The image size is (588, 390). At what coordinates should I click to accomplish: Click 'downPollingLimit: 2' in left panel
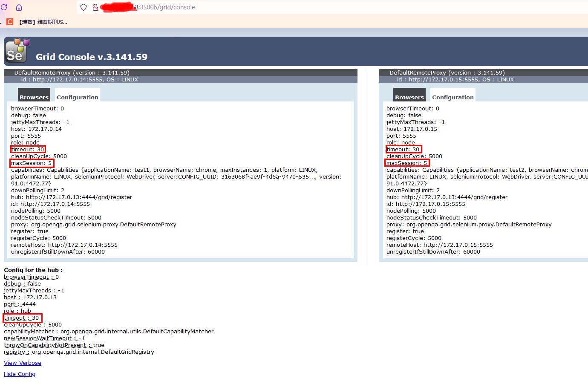pos(38,191)
